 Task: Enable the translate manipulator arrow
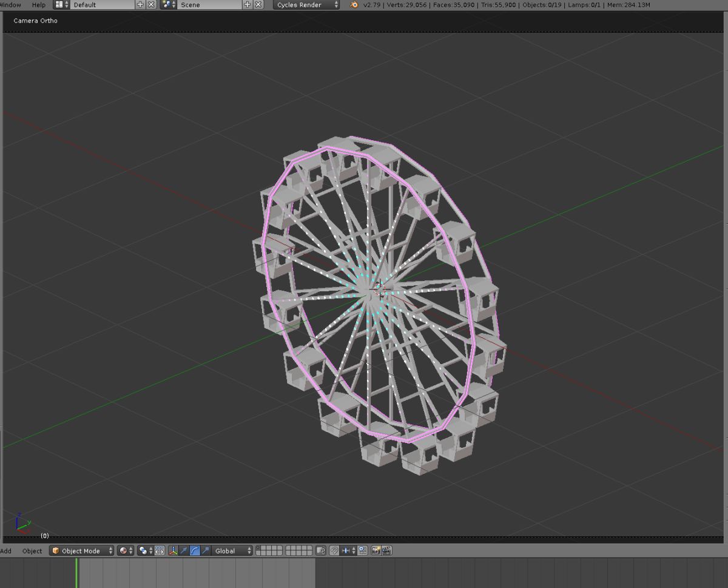pos(184,551)
